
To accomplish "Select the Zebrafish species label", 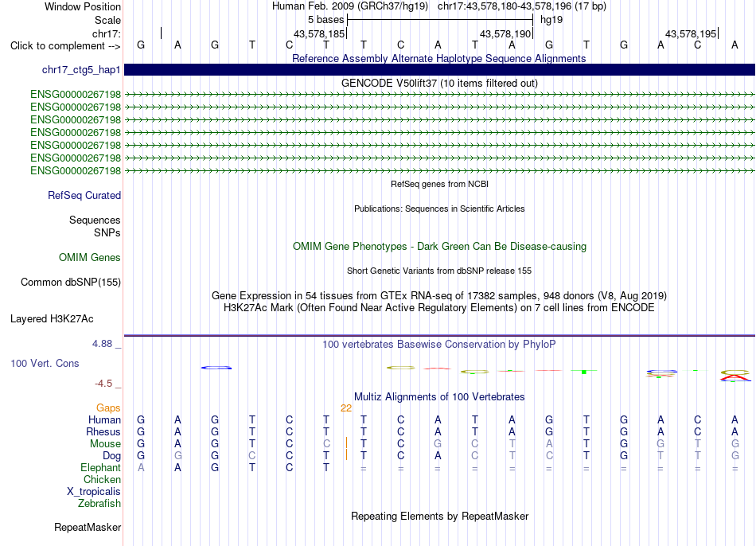I will point(99,503).
